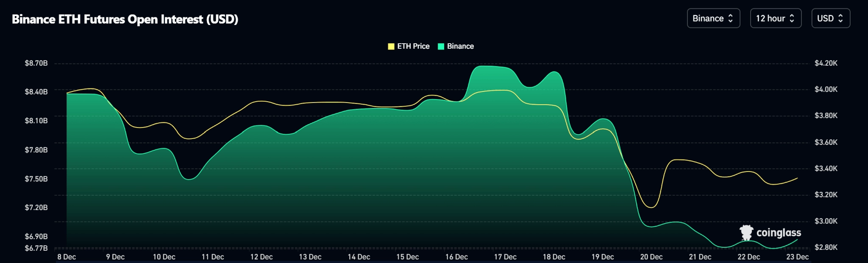Click the 23 Dec axis label
The width and height of the screenshot is (868, 263).
tap(798, 257)
